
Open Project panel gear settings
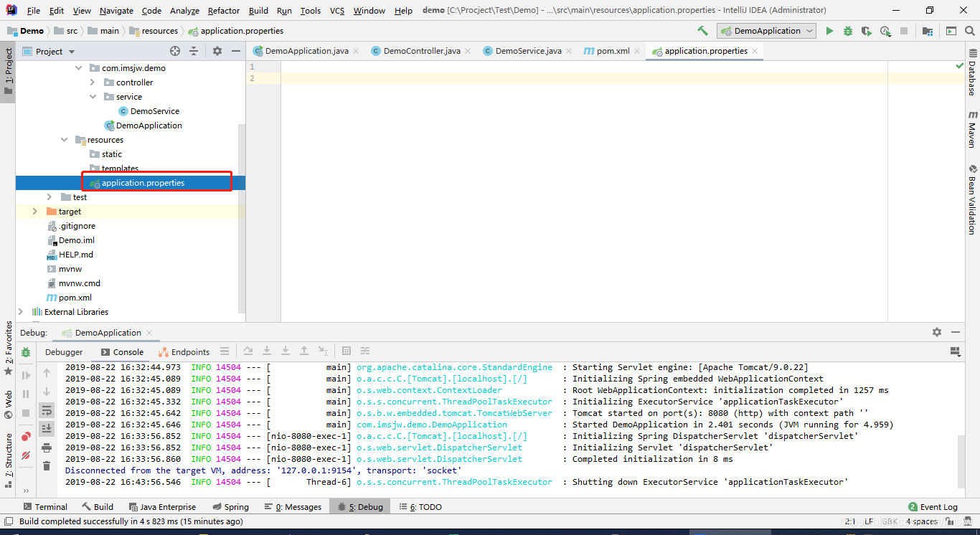[x=217, y=51]
